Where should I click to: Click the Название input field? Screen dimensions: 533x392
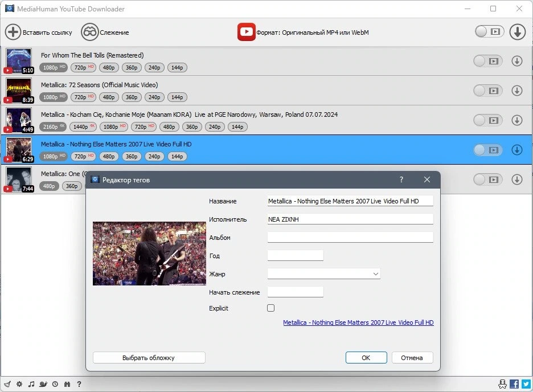[x=350, y=201]
